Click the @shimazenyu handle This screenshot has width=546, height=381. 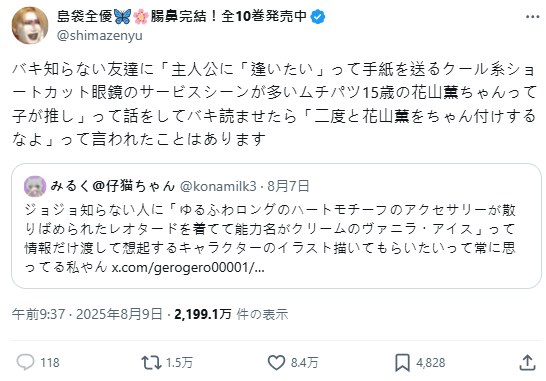100,36
